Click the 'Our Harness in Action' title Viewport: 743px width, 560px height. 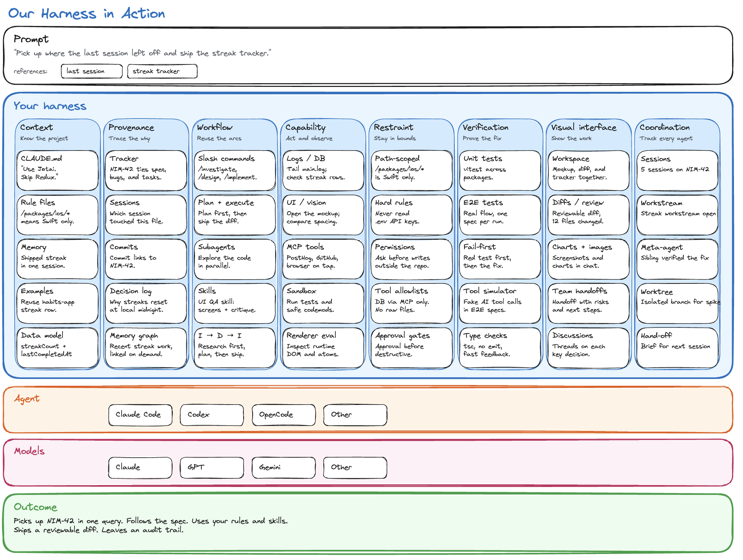(x=87, y=14)
